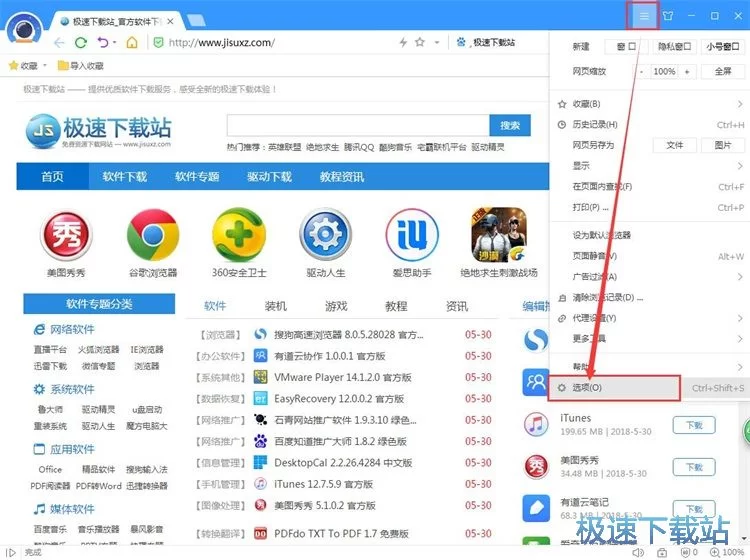Increase page zoom with plus button

(x=688, y=72)
